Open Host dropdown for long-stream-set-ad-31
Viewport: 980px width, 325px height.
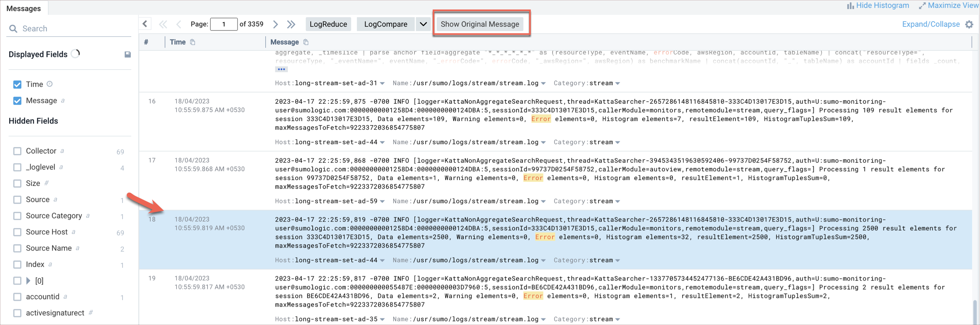point(382,83)
